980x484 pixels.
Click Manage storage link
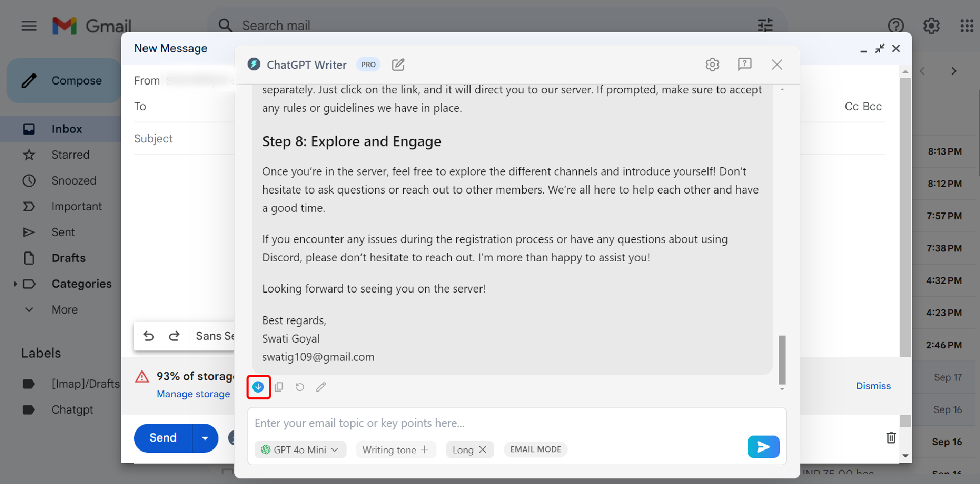tap(193, 394)
